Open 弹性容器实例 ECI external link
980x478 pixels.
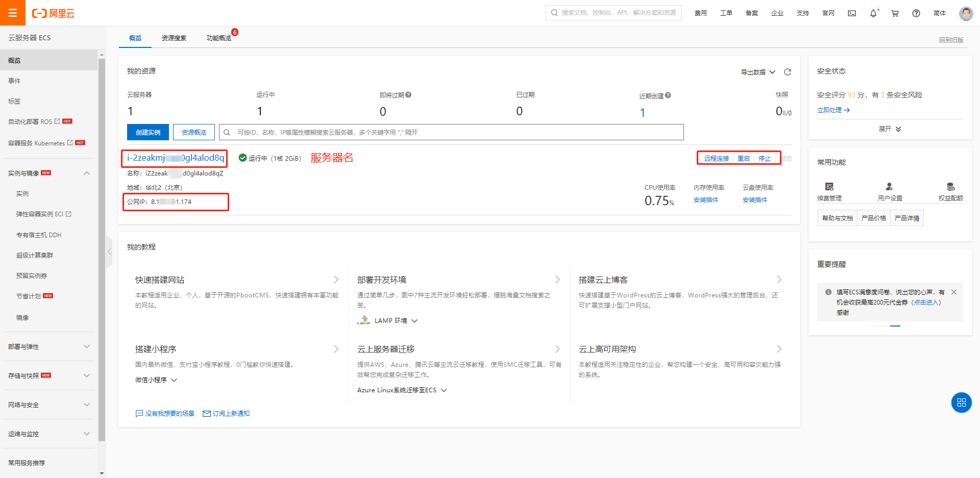[x=69, y=214]
